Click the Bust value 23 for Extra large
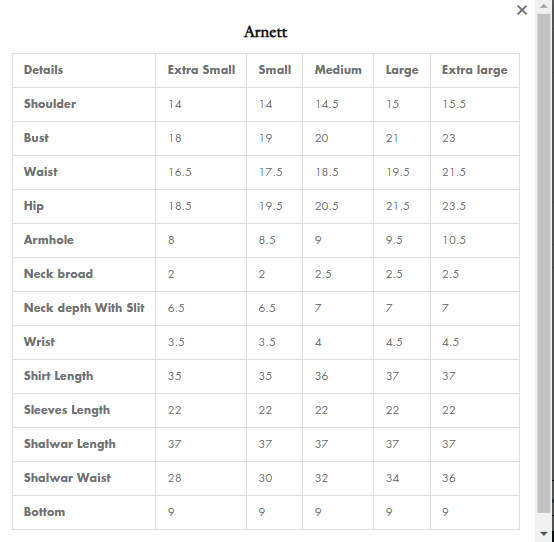 (448, 138)
